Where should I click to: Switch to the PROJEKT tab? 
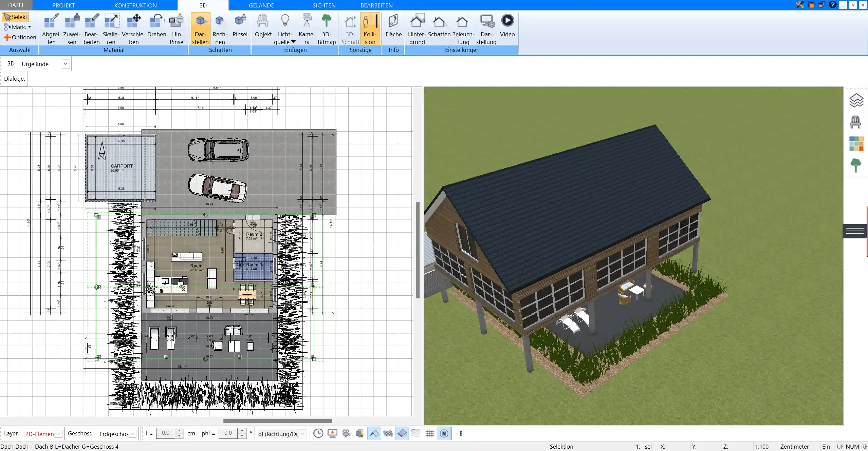pyautogui.click(x=63, y=5)
